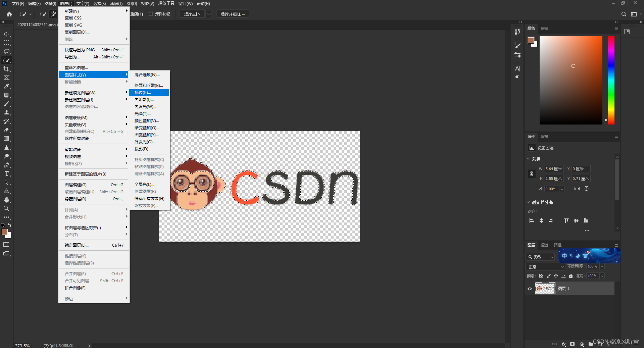
Task: Click the W width field 5.64 厘米
Action: (554, 169)
